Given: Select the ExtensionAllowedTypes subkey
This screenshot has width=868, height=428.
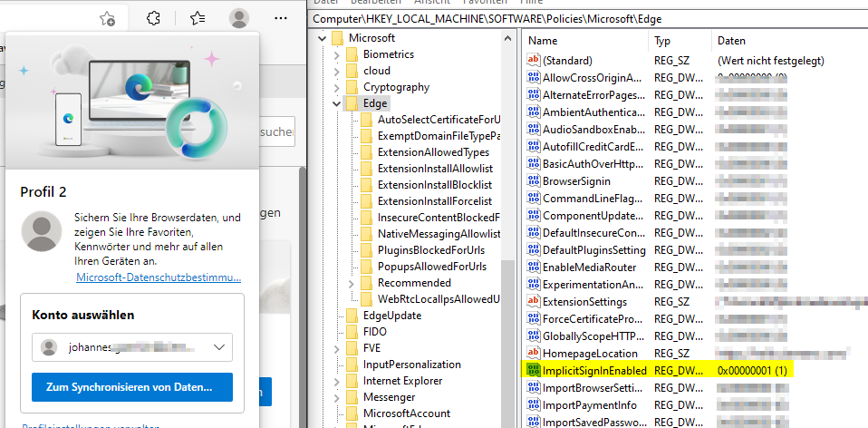Looking at the screenshot, I should coord(433,152).
